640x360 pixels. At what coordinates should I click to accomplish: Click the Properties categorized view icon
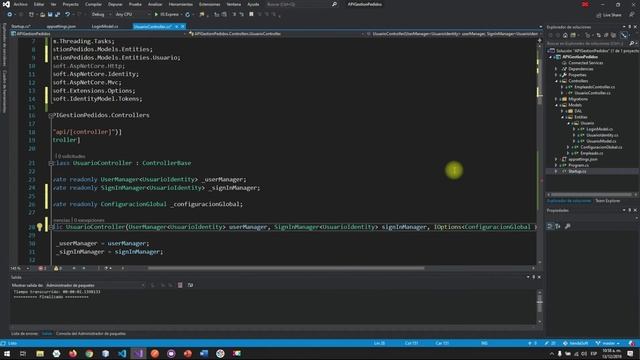(x=550, y=226)
